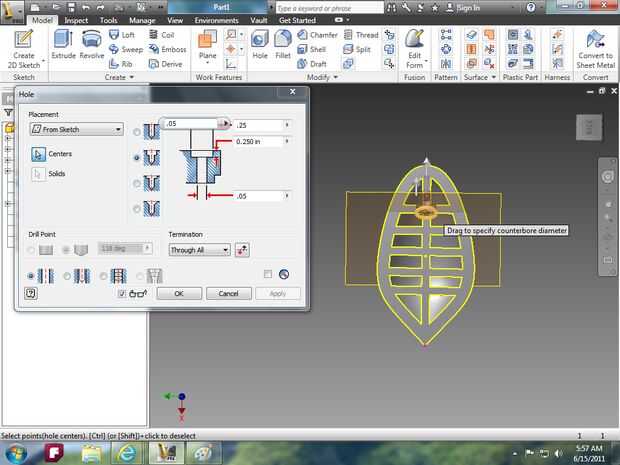
Task: Open the Plane work feature tool
Action: coord(208,47)
